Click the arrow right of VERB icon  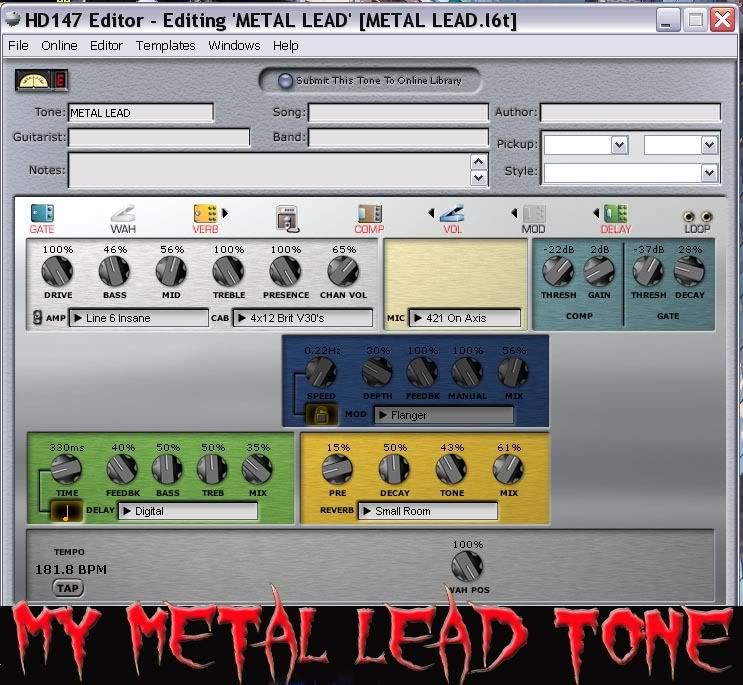[x=225, y=213]
